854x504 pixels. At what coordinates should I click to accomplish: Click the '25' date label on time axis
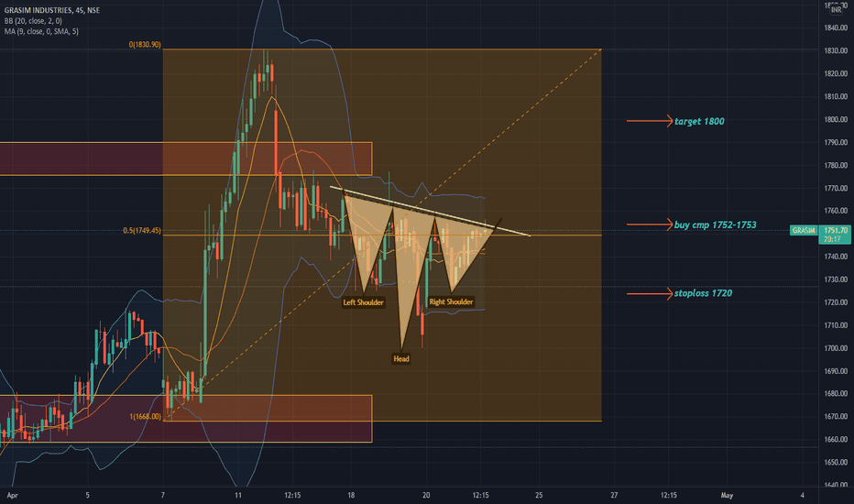pos(539,495)
